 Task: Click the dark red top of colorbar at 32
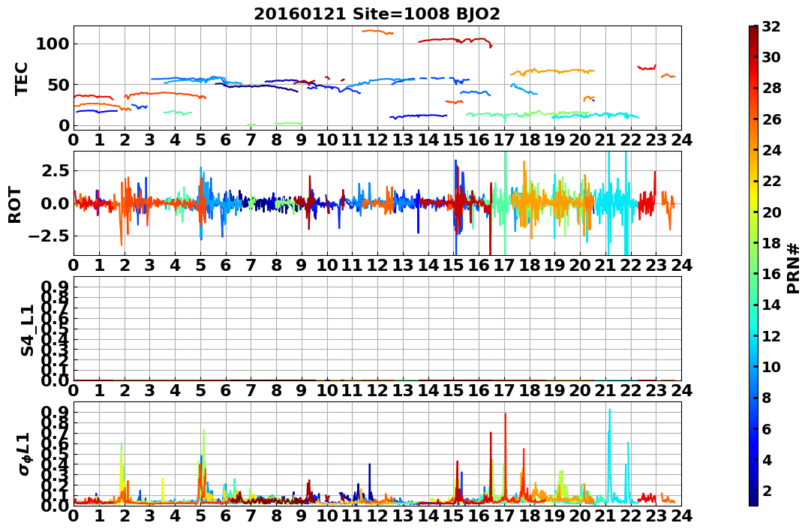tap(753, 28)
